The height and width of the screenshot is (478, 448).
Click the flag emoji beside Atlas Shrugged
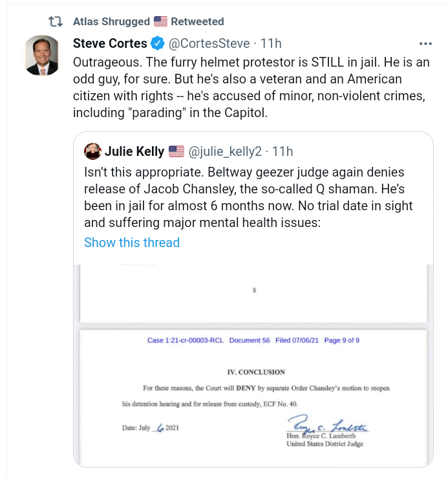[x=159, y=21]
